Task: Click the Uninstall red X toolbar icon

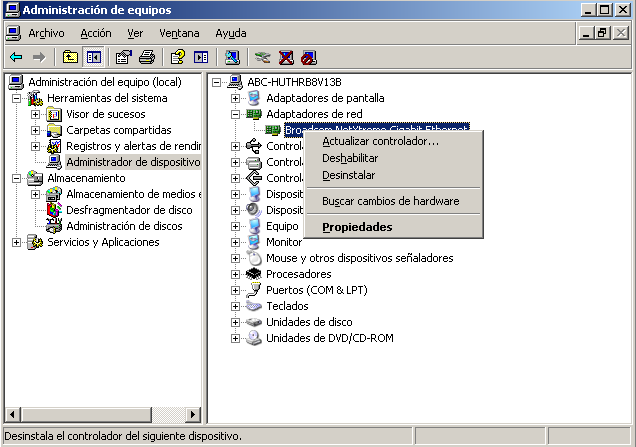Action: [286, 57]
